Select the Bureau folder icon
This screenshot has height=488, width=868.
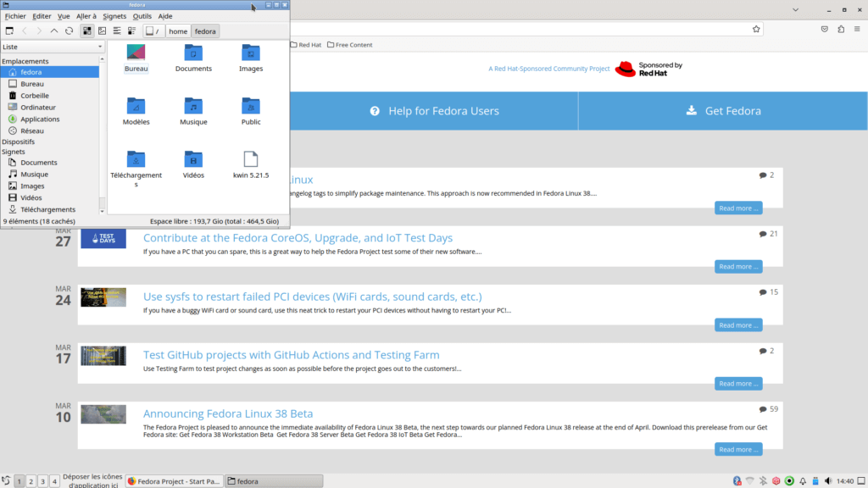coord(136,53)
